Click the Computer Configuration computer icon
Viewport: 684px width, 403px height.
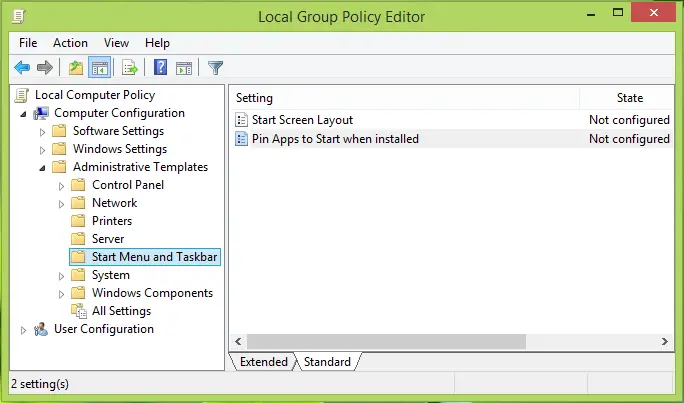pos(41,113)
